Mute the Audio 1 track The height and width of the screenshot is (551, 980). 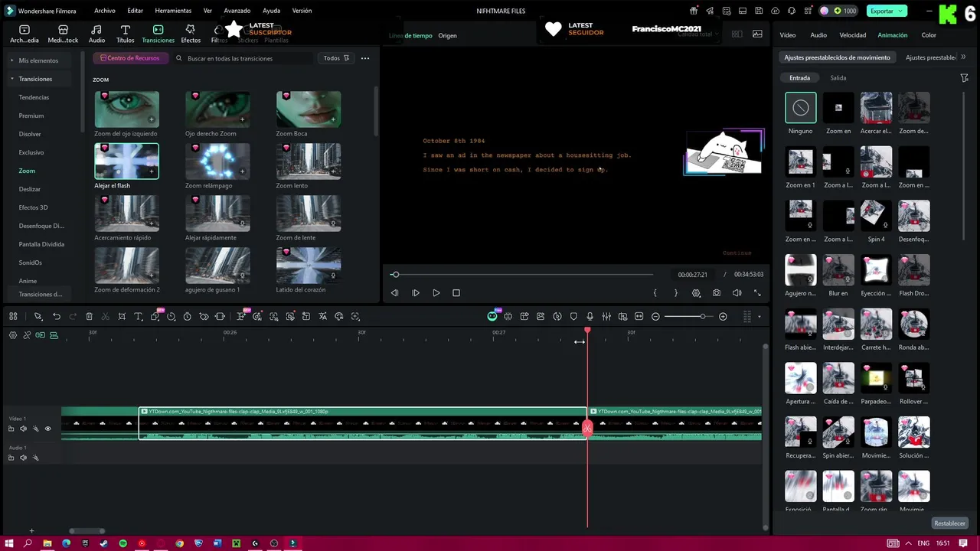(23, 458)
